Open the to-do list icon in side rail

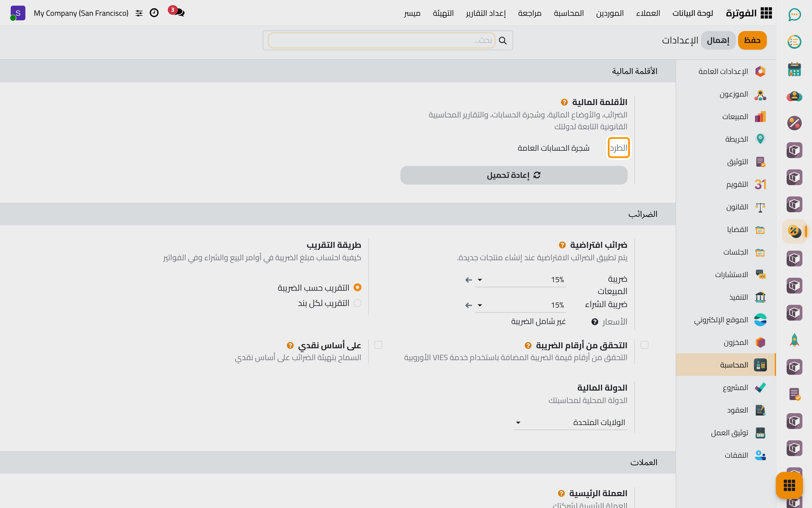[x=794, y=42]
